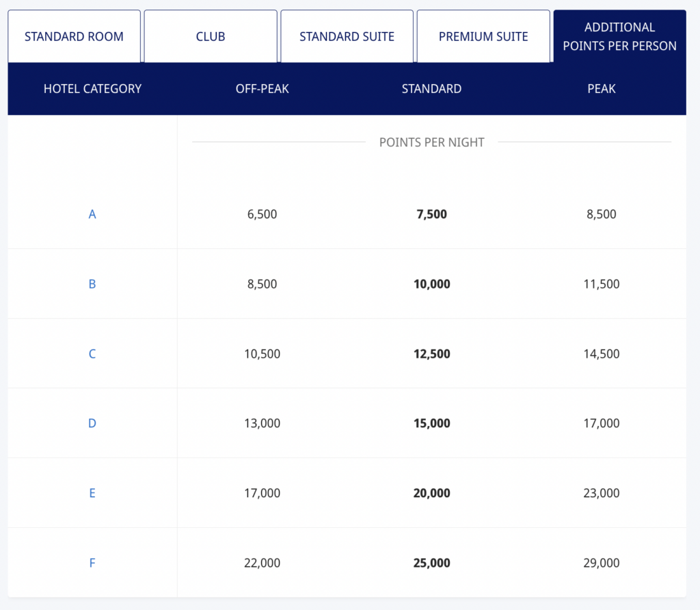Select standard value 20,000
Viewport: 700px width, 610px height.
tap(432, 493)
